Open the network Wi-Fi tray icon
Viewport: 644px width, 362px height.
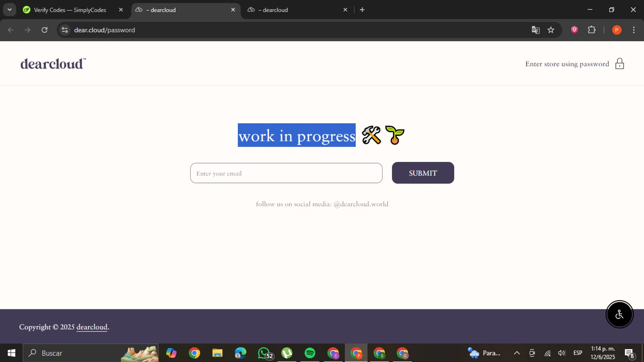click(547, 353)
